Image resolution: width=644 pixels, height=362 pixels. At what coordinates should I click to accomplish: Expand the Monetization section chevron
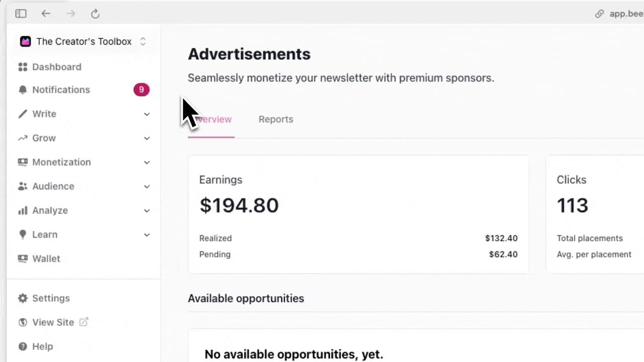pos(146,162)
